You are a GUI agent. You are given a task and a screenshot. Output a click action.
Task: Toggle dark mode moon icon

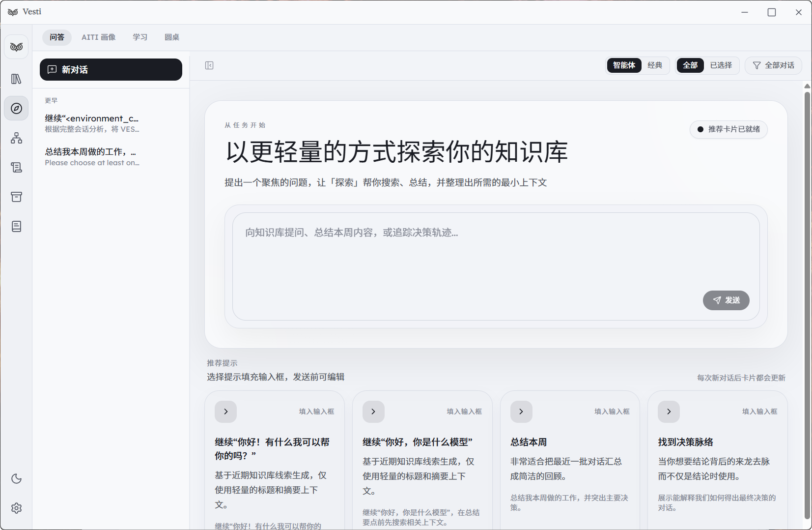tap(16, 479)
